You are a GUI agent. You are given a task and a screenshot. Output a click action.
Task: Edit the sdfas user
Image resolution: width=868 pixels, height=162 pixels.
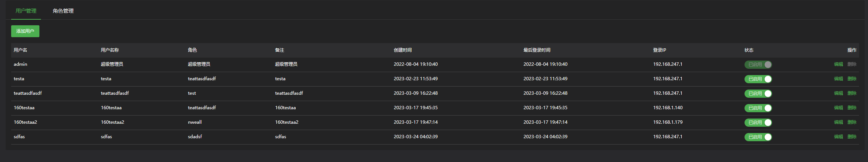click(x=838, y=137)
